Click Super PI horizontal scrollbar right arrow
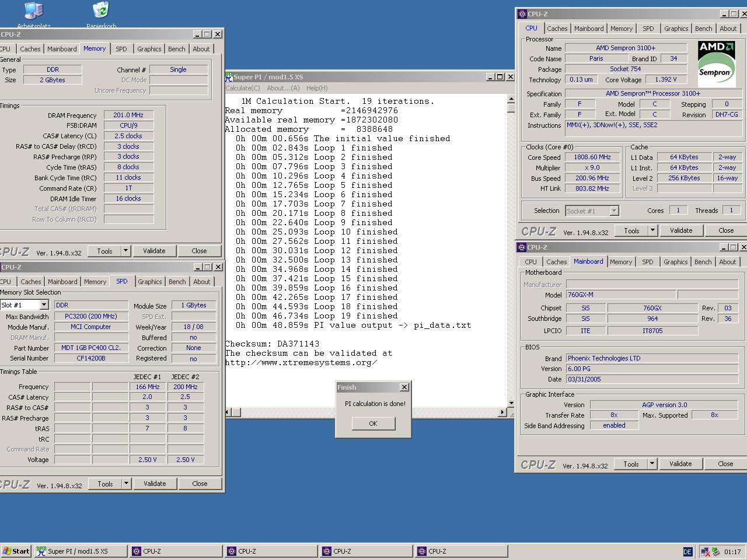747x560 pixels. [502, 412]
